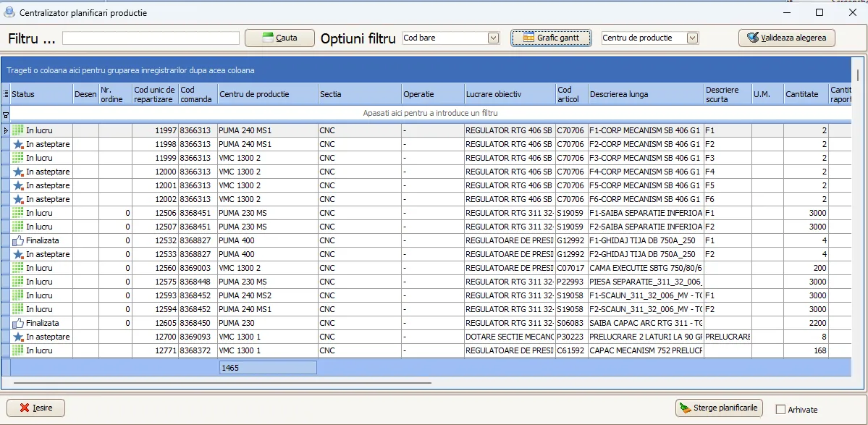Click CAMA EXECUTIE SBTG 750/80/6 cell
This screenshot has height=425, width=868.
click(x=646, y=268)
